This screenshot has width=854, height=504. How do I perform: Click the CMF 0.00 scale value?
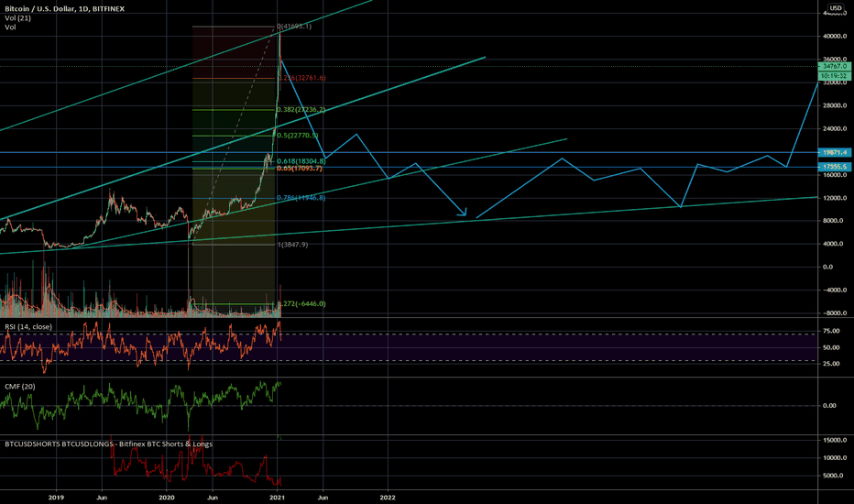[829, 406]
